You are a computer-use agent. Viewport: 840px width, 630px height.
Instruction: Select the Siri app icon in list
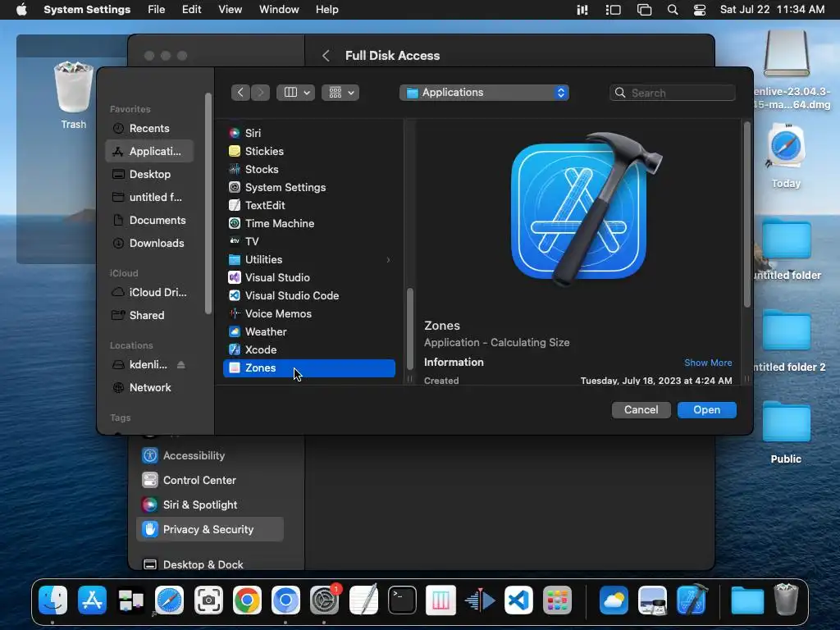[x=234, y=133]
